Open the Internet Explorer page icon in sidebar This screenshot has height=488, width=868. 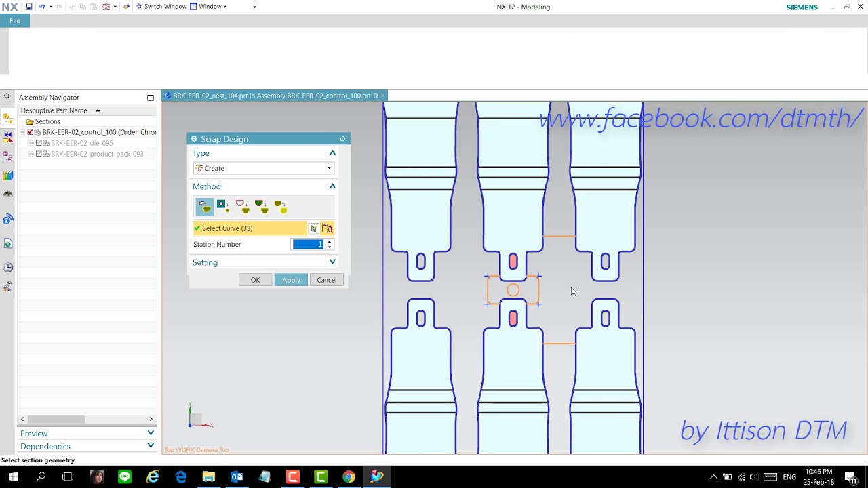click(x=7, y=243)
